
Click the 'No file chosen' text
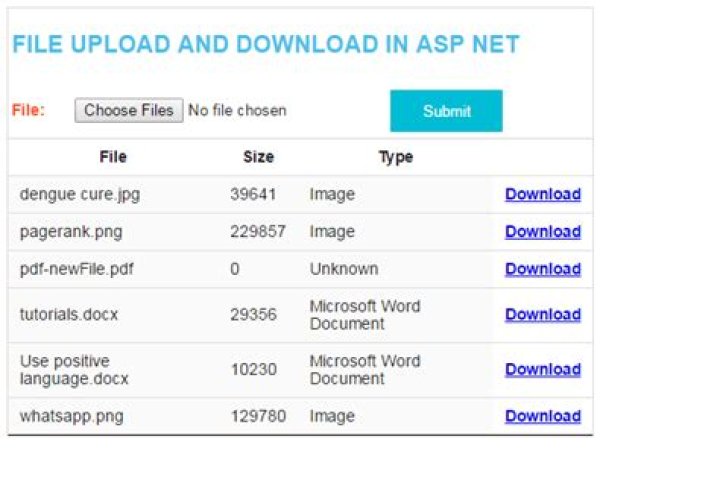tap(237, 110)
